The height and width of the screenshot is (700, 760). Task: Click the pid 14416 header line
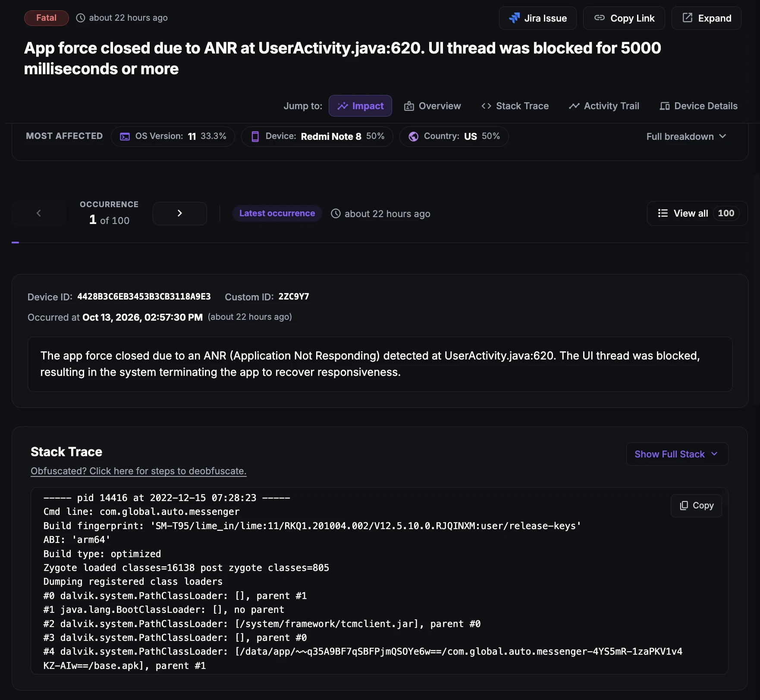[167, 498]
